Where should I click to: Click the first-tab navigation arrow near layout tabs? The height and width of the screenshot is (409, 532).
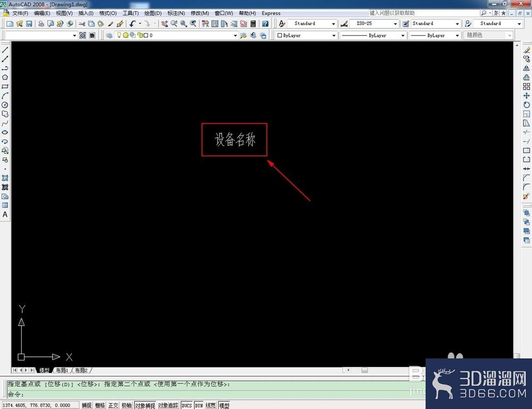pyautogui.click(x=15, y=370)
